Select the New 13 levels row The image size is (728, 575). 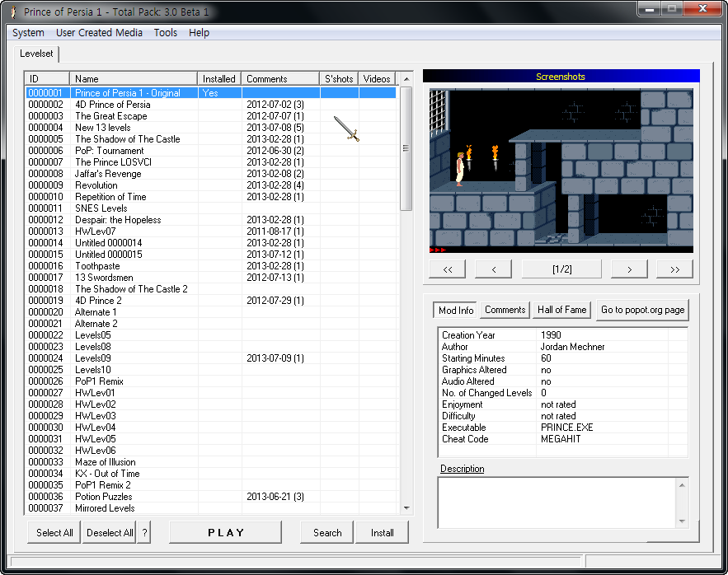point(211,128)
